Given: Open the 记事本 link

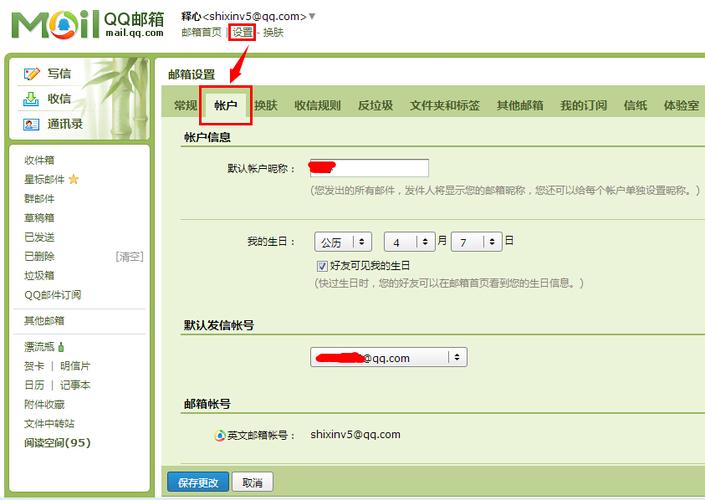Looking at the screenshot, I should [x=75, y=385].
